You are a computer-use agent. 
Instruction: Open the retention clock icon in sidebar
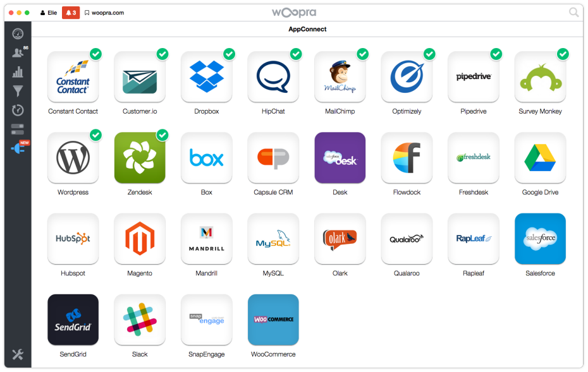(x=18, y=111)
